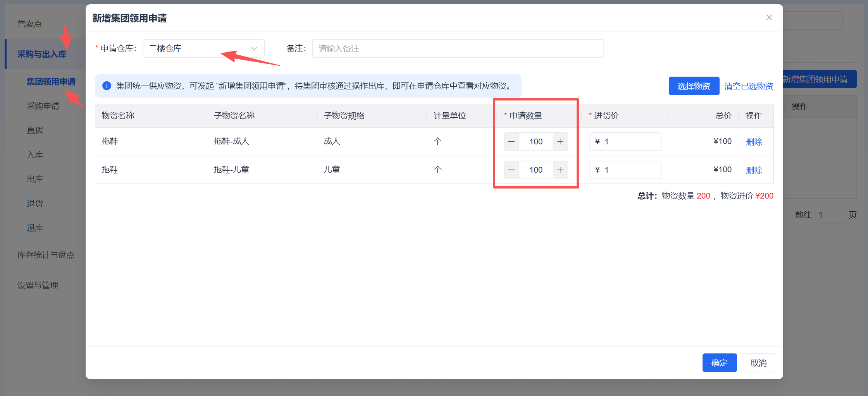Click the total purchase price ¥200
The image size is (868, 396).
pyautogui.click(x=765, y=196)
